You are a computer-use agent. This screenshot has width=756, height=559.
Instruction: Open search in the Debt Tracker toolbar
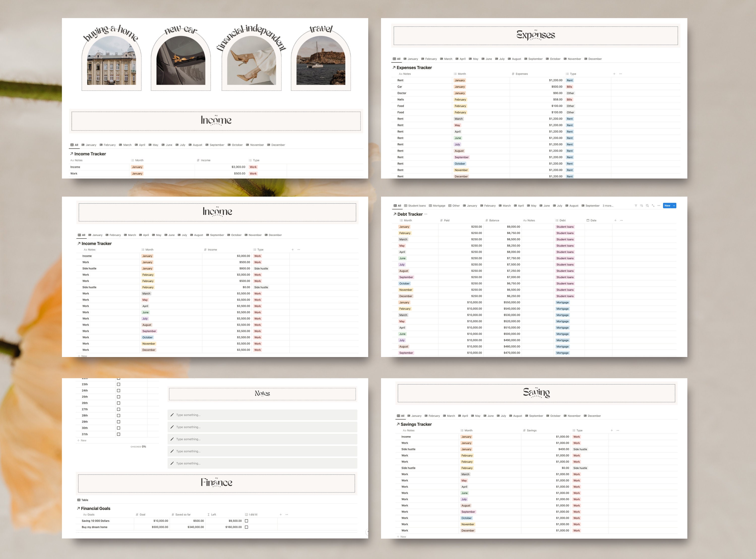click(647, 206)
